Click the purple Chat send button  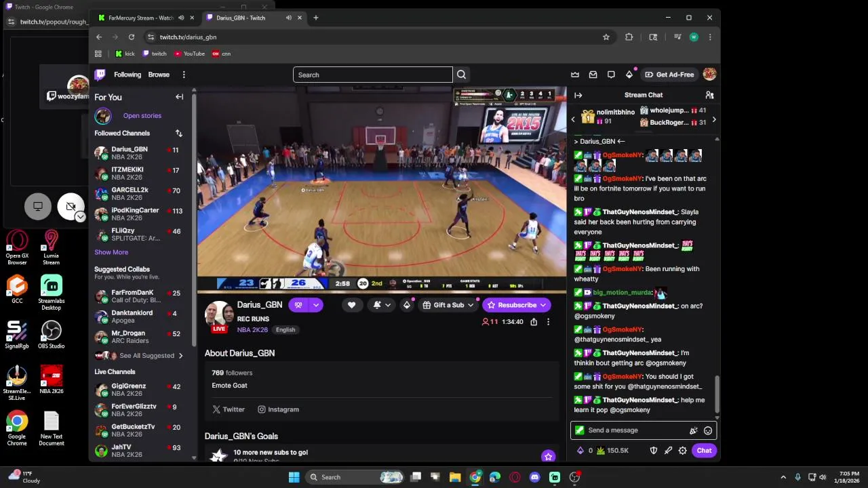704,451
